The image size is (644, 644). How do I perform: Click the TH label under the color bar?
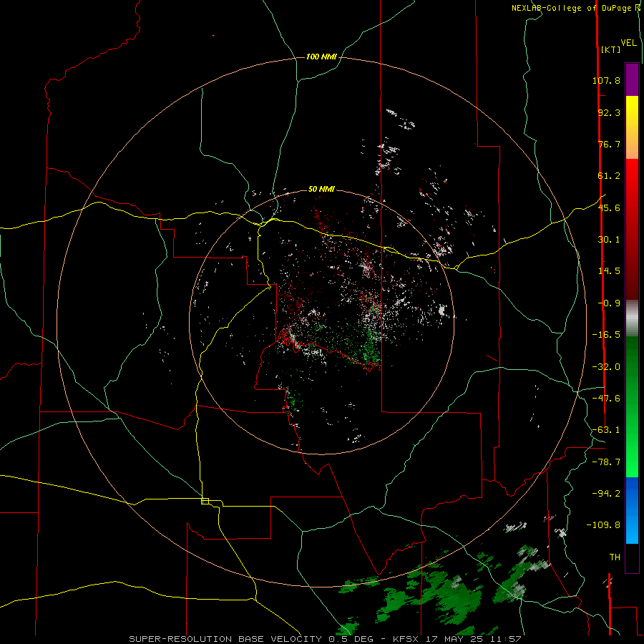click(615, 557)
